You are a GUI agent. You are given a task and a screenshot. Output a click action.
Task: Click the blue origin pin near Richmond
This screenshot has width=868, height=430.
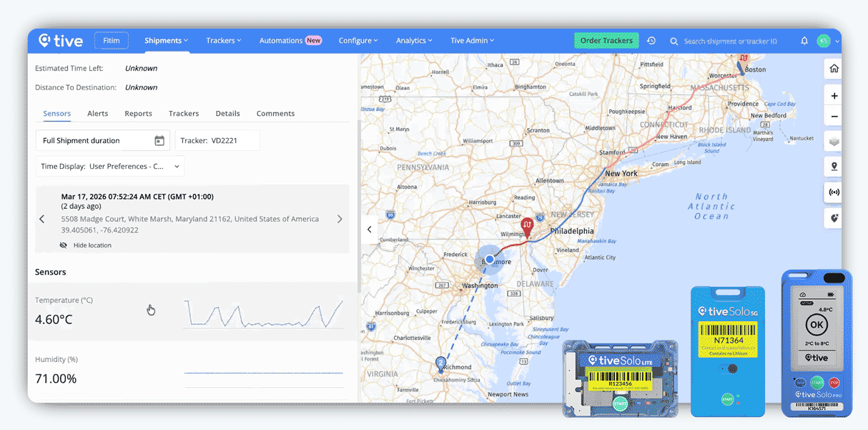[x=440, y=364]
